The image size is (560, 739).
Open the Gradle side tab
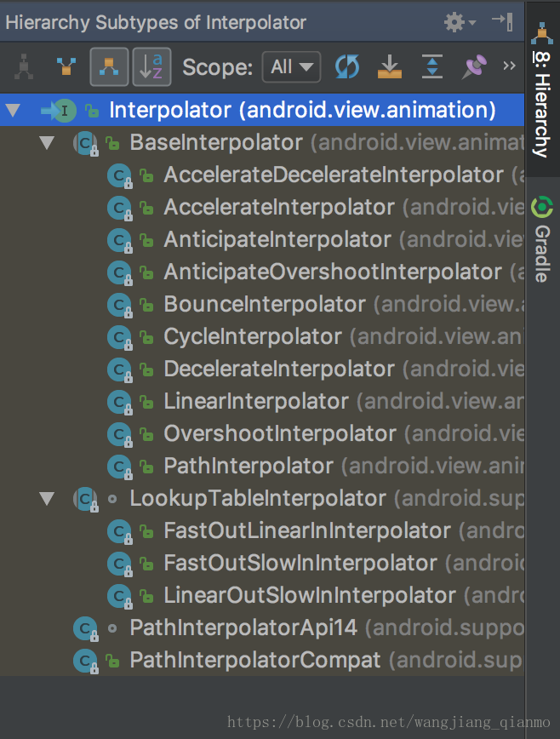(542, 239)
